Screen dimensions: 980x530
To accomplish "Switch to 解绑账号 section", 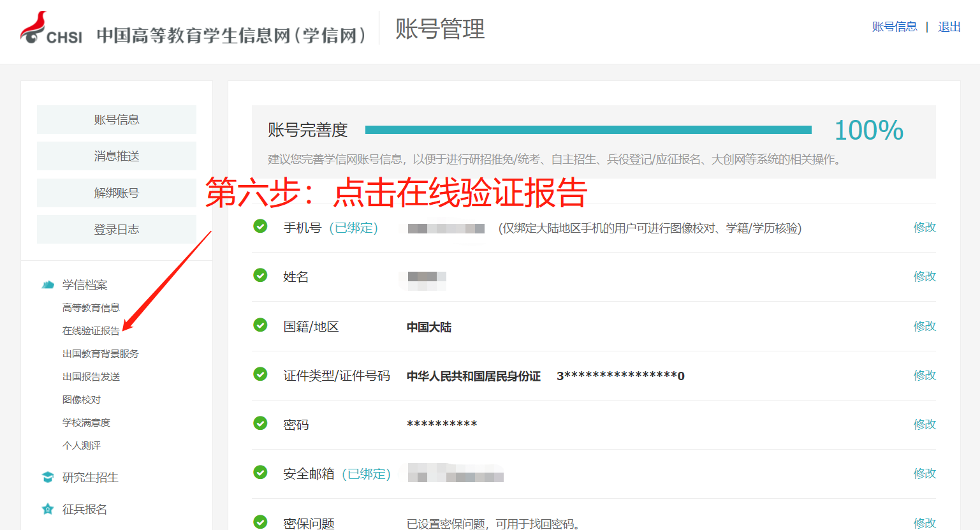I will (116, 192).
